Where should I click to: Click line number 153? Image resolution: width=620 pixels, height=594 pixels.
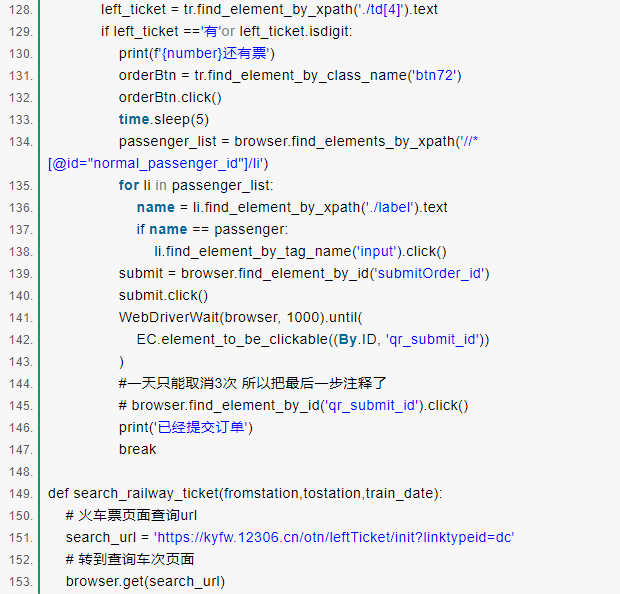click(x=21, y=582)
